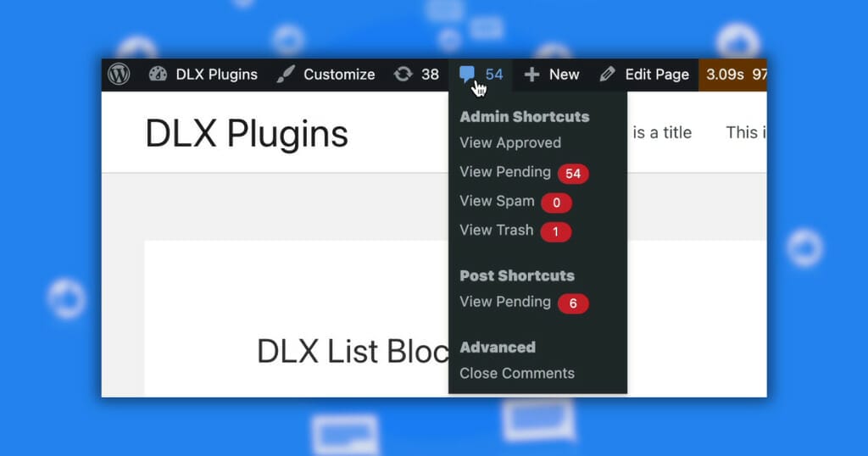Click the updates refresh icon

(x=403, y=74)
